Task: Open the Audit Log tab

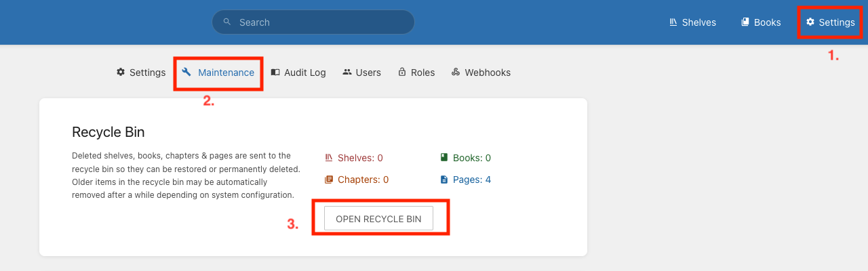Action: (304, 72)
